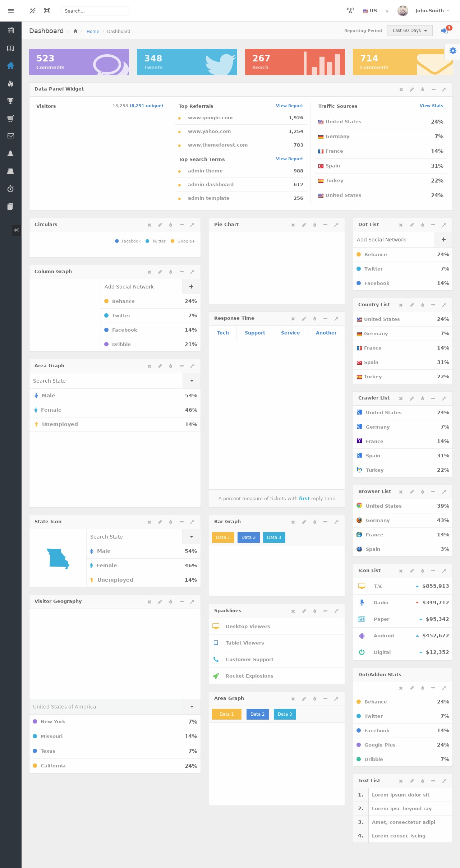
Task: Click the Home breadcrumb link
Action: pyautogui.click(x=93, y=32)
